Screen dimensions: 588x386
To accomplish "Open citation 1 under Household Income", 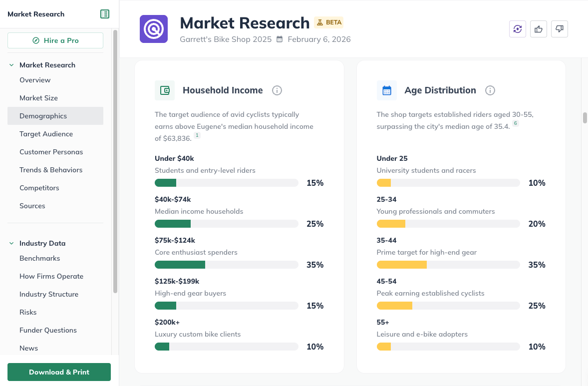I will 197,135.
